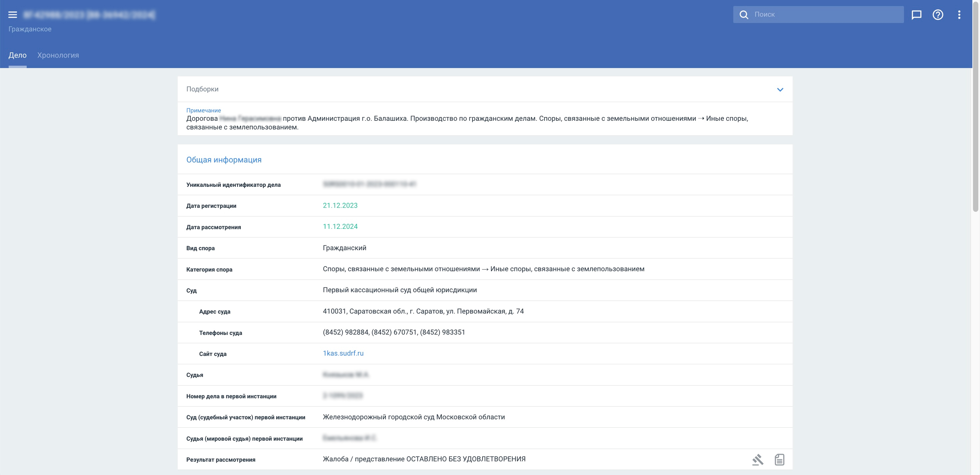Click the gavel icon in Результат рассмотрения row

758,459
